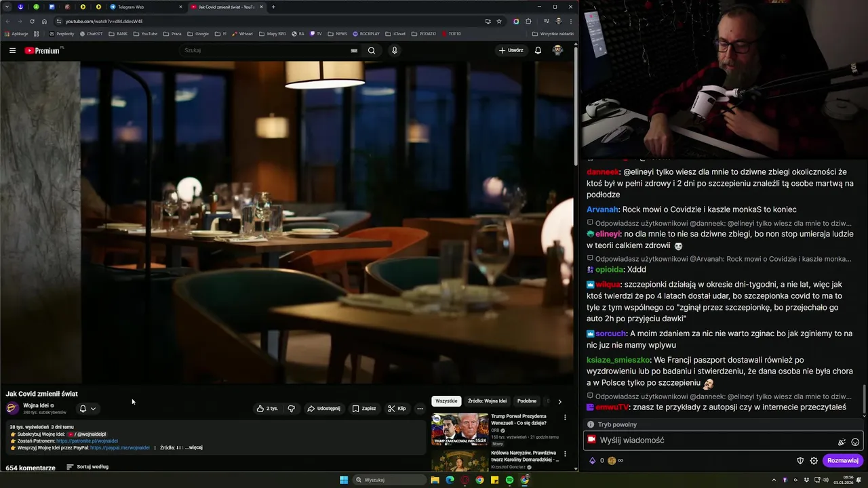Open the paypal.me/wojnaidei link
Image resolution: width=868 pixels, height=488 pixels.
[120, 447]
